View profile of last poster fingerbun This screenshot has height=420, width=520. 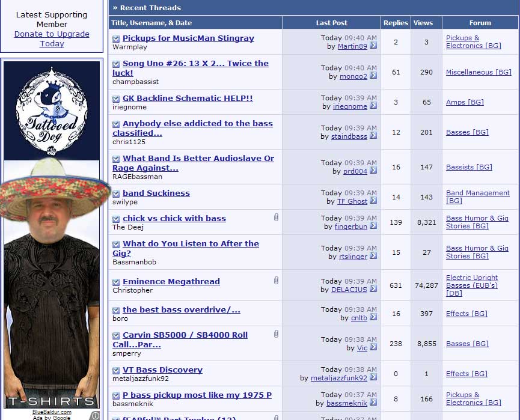(351, 227)
